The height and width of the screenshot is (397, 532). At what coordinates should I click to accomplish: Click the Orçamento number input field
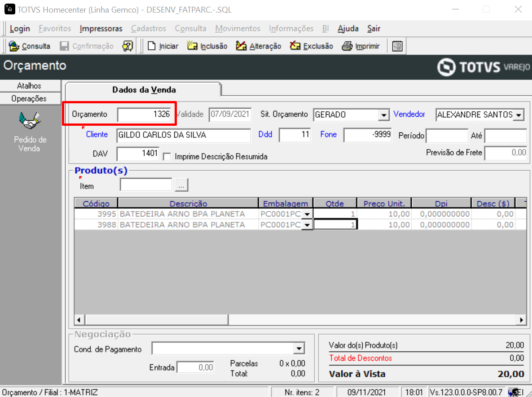(x=145, y=115)
